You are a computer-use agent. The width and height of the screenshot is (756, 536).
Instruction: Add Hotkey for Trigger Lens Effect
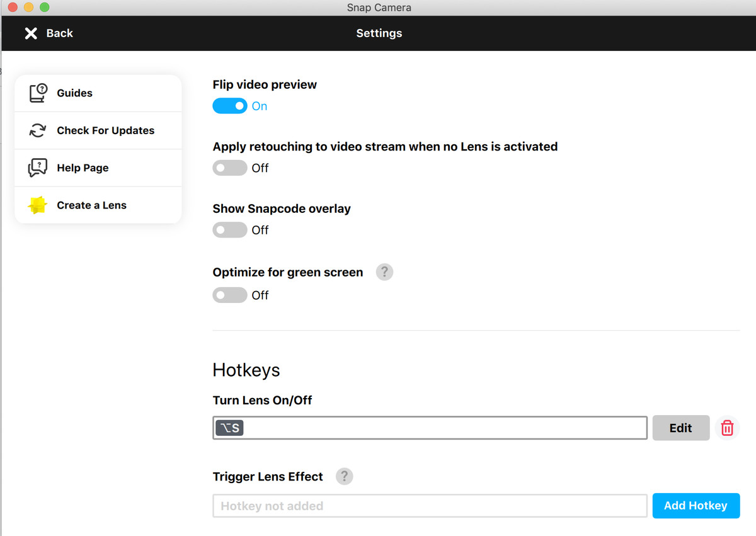coord(696,506)
